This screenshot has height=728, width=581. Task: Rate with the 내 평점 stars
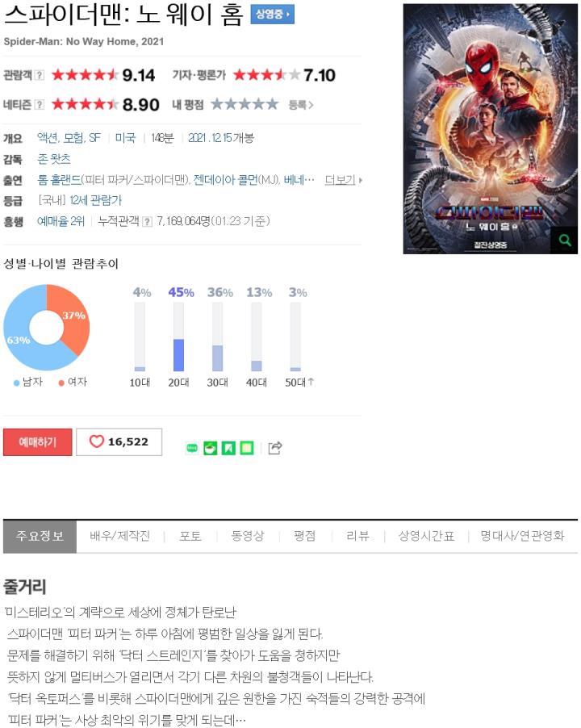pyautogui.click(x=245, y=104)
